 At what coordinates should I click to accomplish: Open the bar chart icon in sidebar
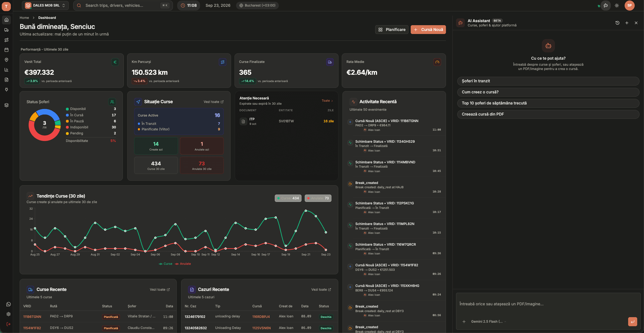[7, 70]
